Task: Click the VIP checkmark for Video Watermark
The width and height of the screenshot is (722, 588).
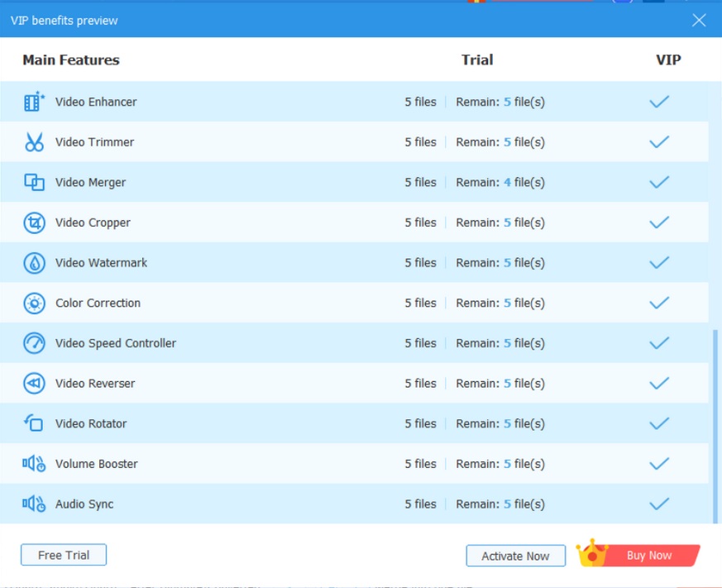Action: click(x=659, y=262)
